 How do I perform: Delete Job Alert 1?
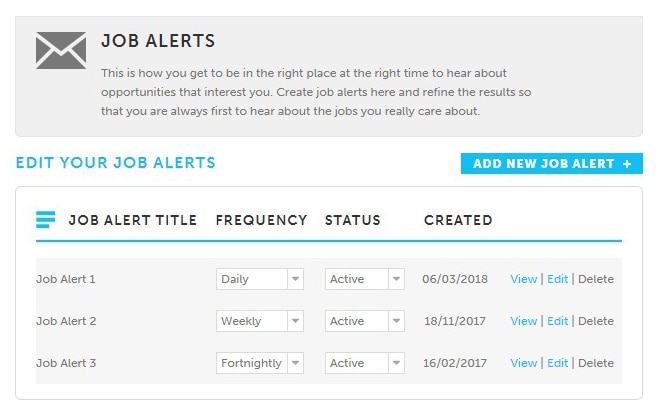click(596, 280)
